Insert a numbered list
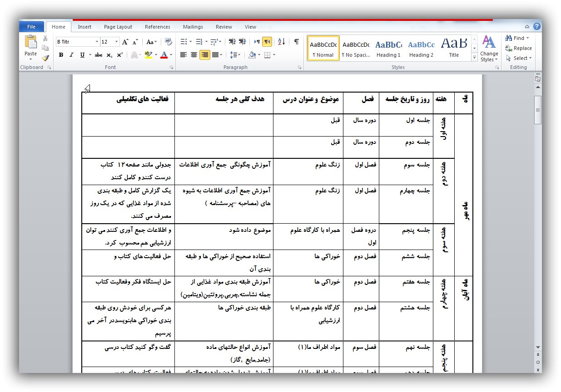 pyautogui.click(x=199, y=42)
